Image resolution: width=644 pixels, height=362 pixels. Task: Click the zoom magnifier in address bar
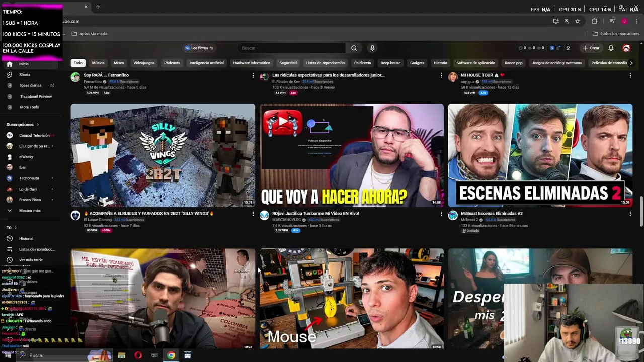click(567, 21)
